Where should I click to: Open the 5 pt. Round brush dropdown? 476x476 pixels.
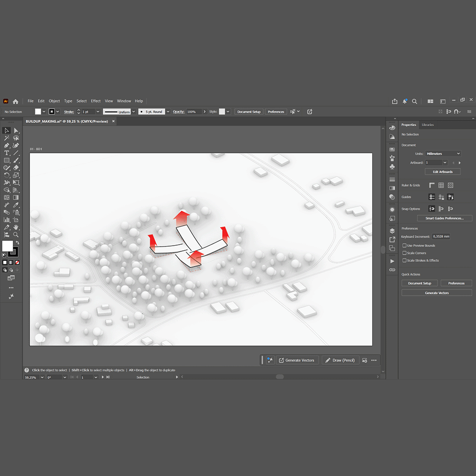coord(168,112)
